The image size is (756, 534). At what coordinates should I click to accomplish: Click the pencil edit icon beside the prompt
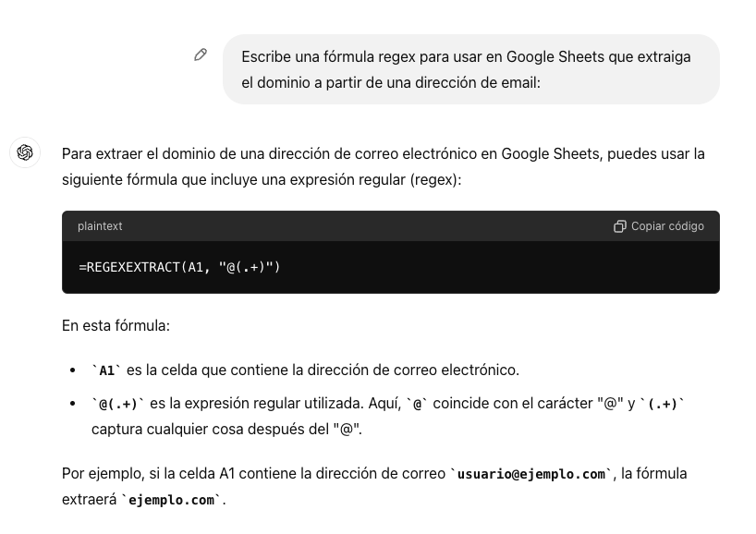[x=201, y=55]
